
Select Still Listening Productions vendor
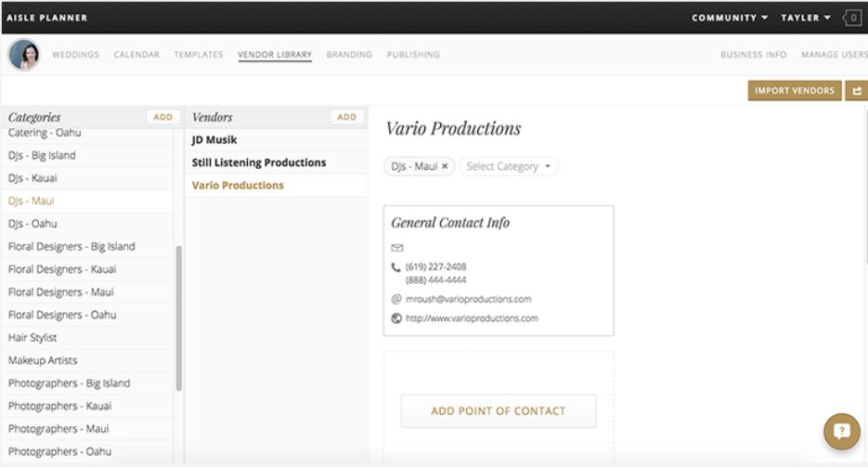coord(259,162)
